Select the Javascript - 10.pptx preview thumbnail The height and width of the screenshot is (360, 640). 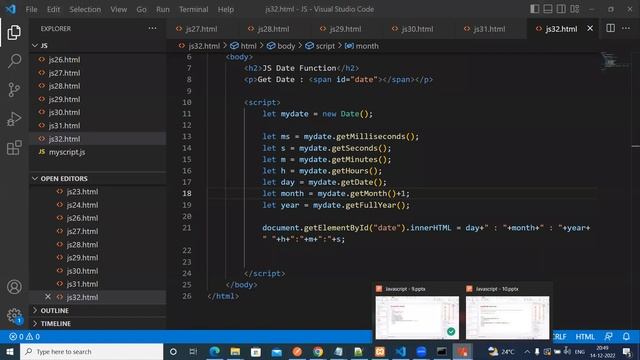(507, 318)
